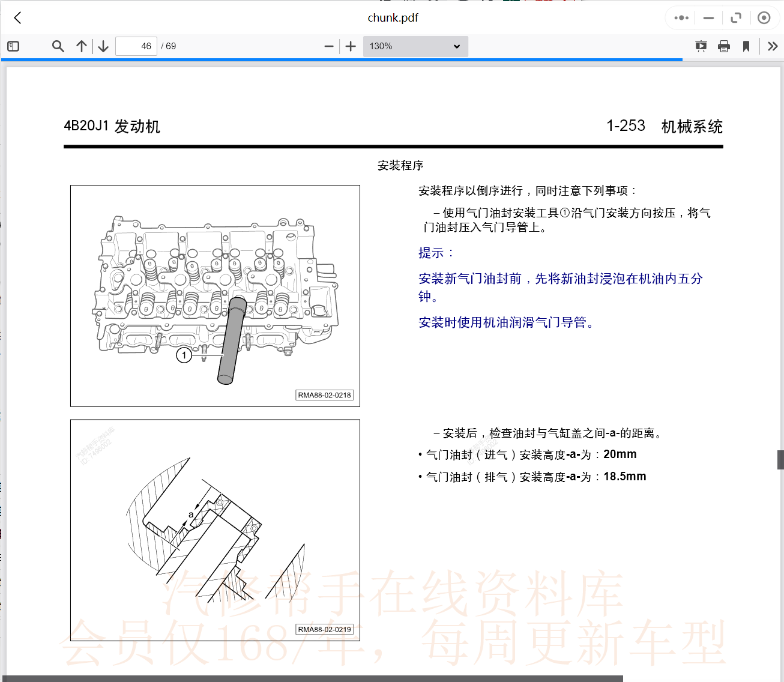
Task: Expand the hidden toolbar tools with the double chevron
Action: [x=773, y=46]
